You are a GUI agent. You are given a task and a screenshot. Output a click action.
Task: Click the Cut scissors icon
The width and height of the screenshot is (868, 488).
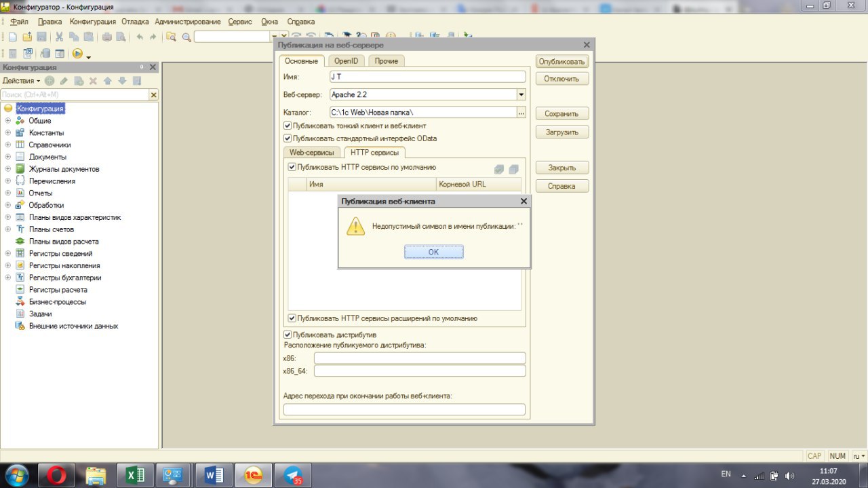[60, 37]
